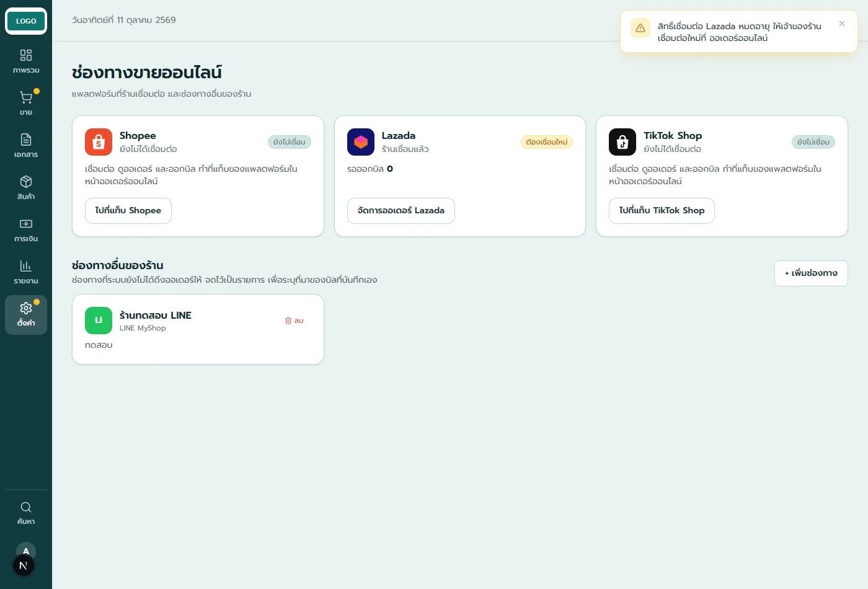Image resolution: width=868 pixels, height=589 pixels.
Task: Go to the TikTok Shop tab button
Action: [662, 211]
